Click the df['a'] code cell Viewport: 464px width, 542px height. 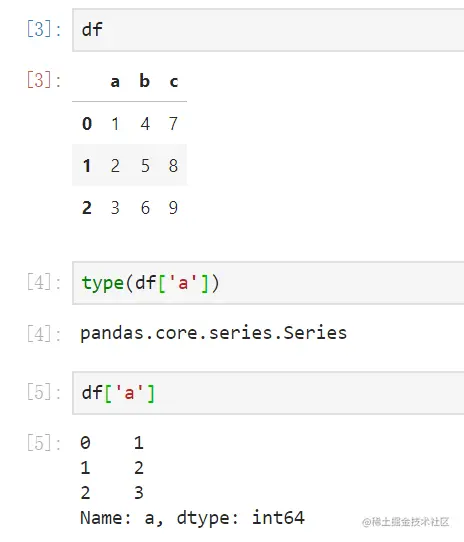click(268, 393)
